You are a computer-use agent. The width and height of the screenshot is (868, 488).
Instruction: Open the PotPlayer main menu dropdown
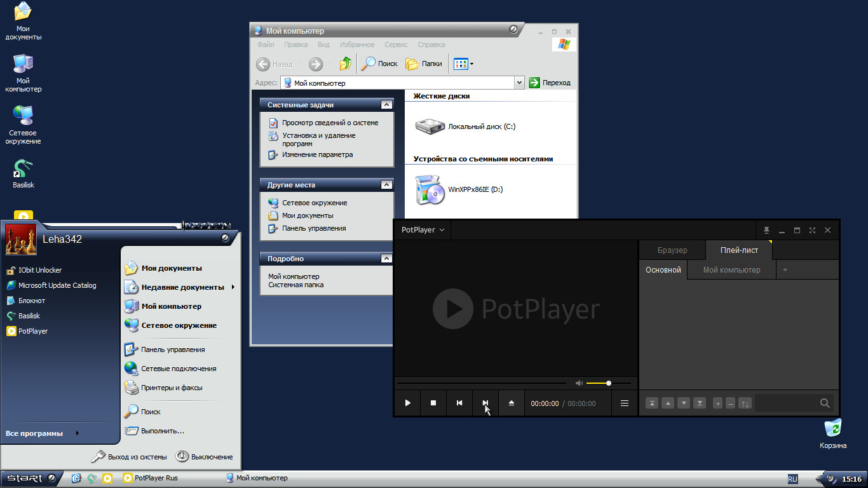click(x=423, y=230)
